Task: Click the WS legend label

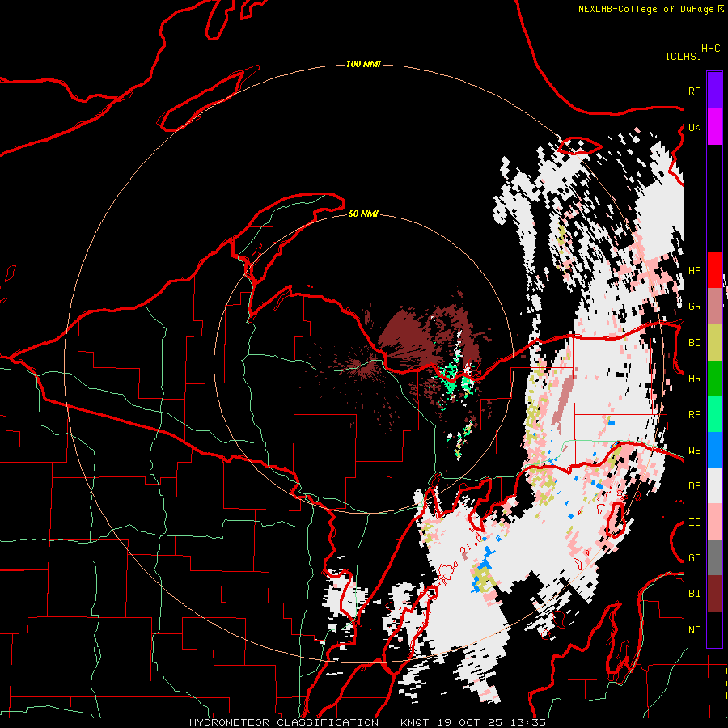Action: click(694, 451)
